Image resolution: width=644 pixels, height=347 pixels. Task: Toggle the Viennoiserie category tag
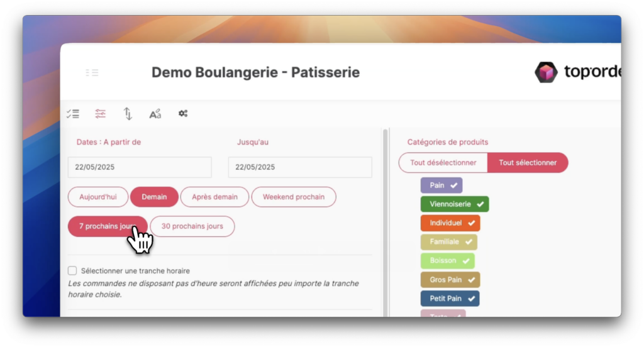click(454, 204)
